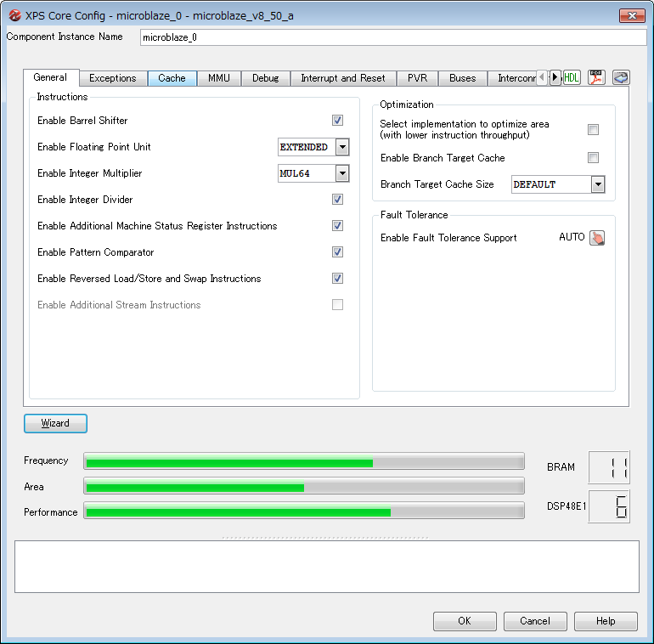This screenshot has width=654, height=644.
Task: Switch to the Exceptions tab
Action: [x=112, y=78]
